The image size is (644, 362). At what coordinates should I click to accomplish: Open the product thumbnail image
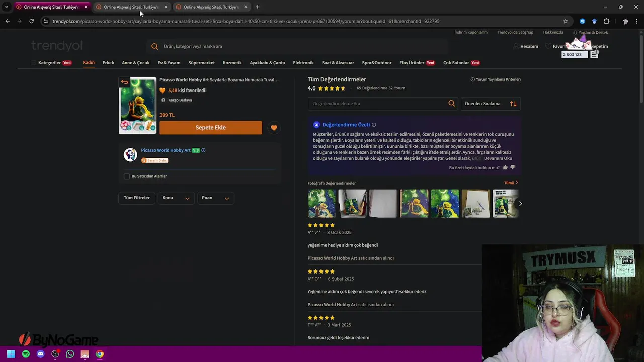(x=137, y=106)
